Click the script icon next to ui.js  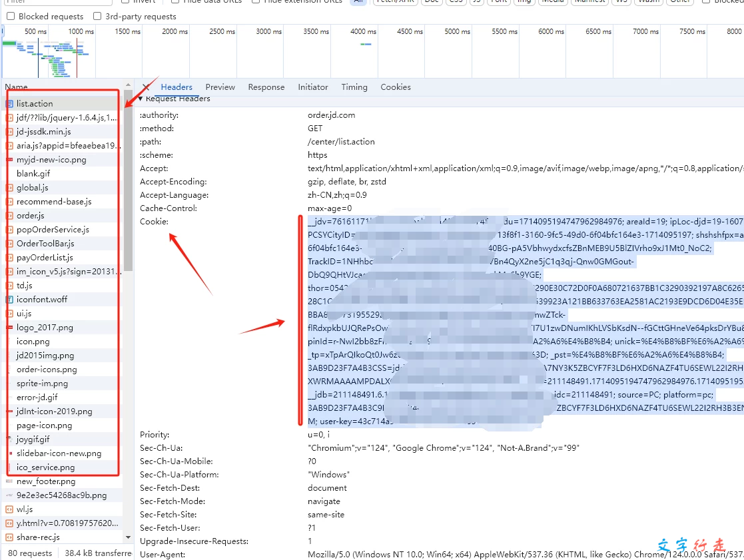[x=9, y=314]
